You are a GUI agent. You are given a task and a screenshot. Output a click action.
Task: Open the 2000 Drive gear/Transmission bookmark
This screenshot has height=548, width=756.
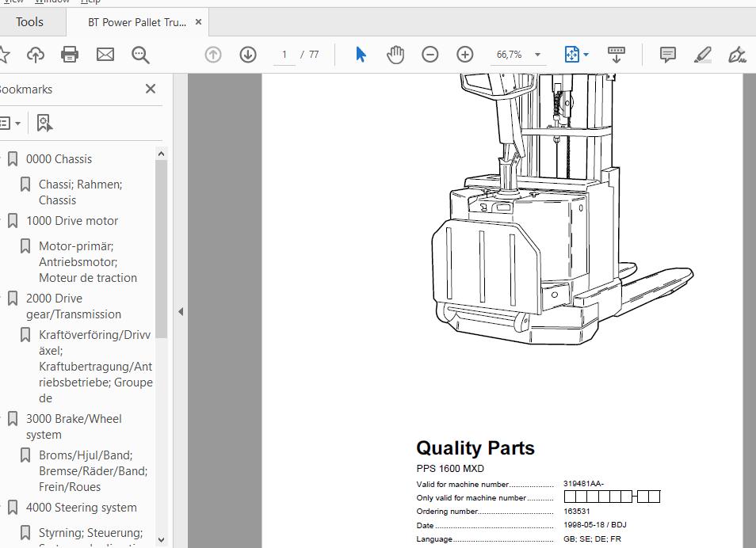pyautogui.click(x=74, y=306)
